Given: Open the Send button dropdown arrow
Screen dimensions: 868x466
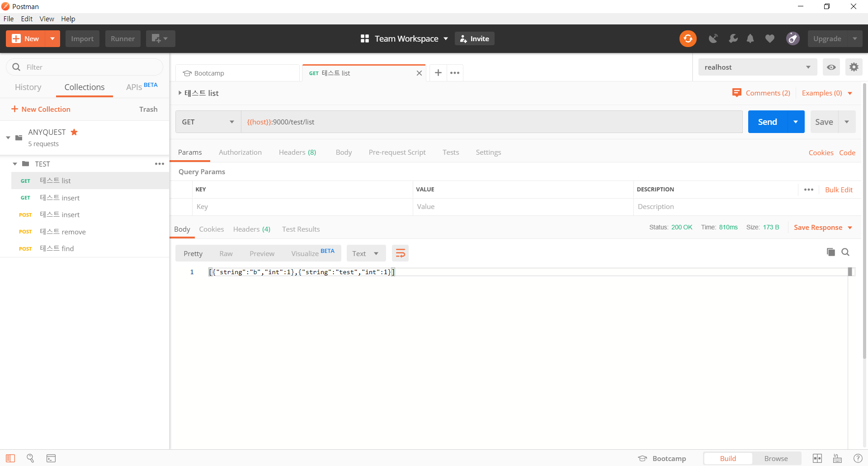Looking at the screenshot, I should click(x=796, y=122).
